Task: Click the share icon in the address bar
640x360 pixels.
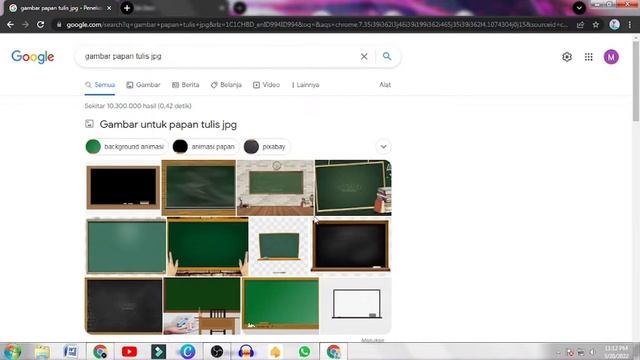Action: click(580, 25)
